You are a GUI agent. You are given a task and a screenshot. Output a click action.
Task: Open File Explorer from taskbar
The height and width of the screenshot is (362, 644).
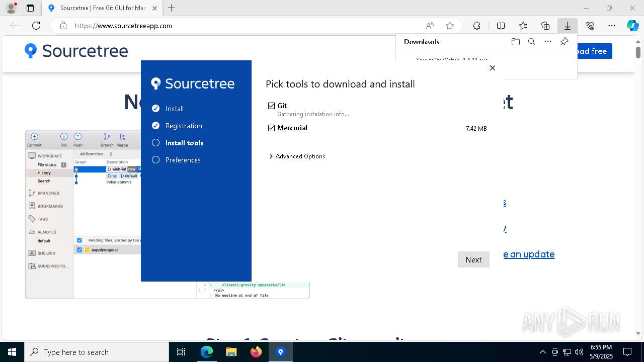[231, 352]
